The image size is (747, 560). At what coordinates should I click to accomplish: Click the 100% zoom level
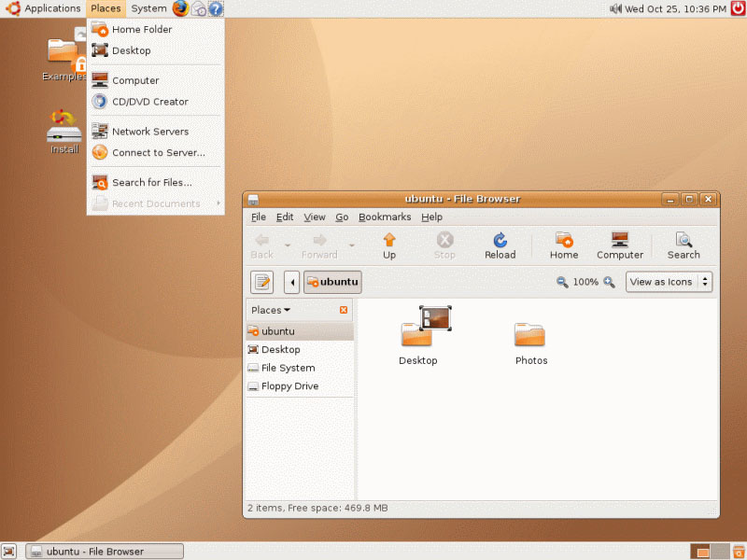[585, 282]
